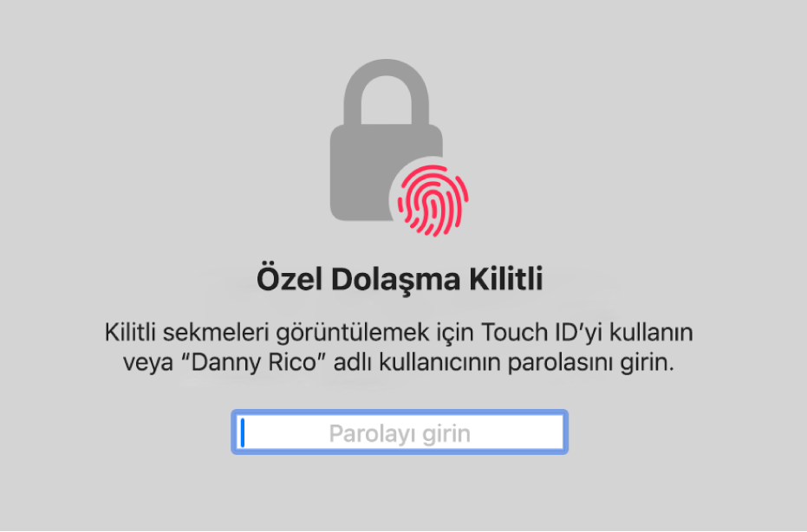Viewport: 807px width, 532px height.
Task: Click the "Touch ID'yi kullanın" text
Action: (x=587, y=333)
